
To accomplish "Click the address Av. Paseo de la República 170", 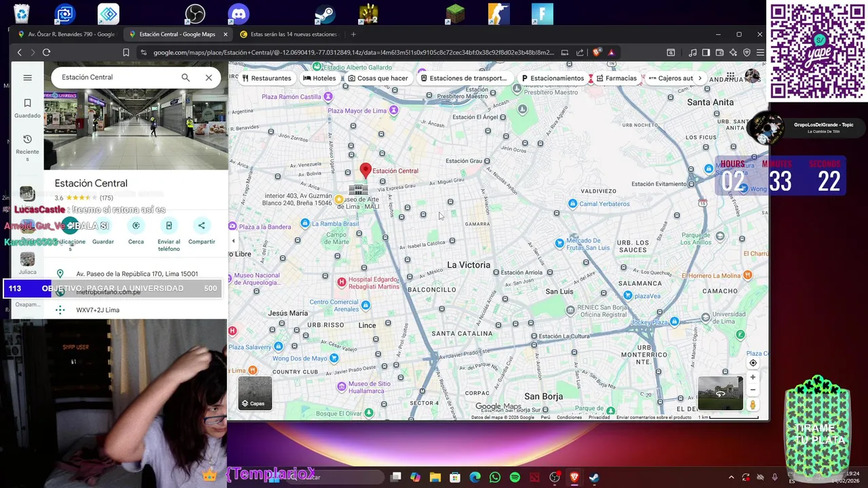I will click(137, 274).
